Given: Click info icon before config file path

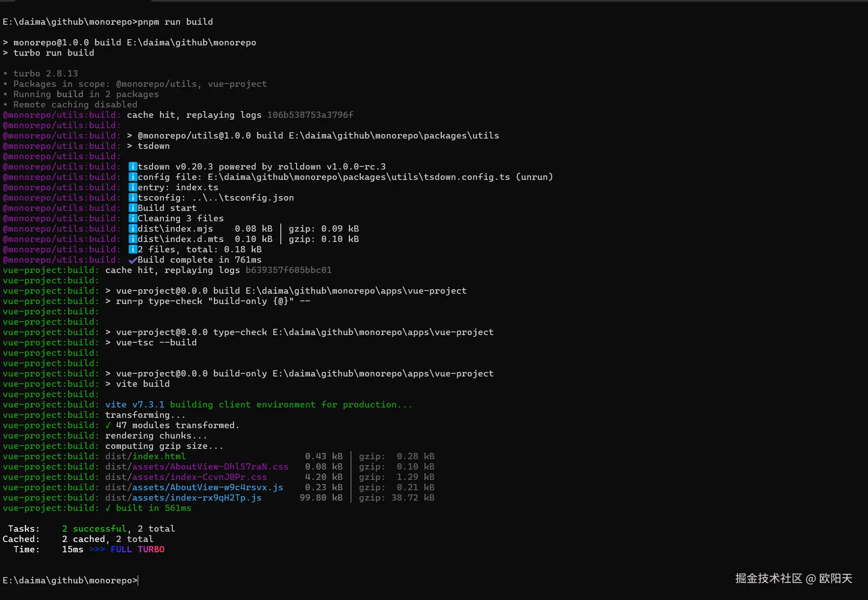Looking at the screenshot, I should click(133, 177).
